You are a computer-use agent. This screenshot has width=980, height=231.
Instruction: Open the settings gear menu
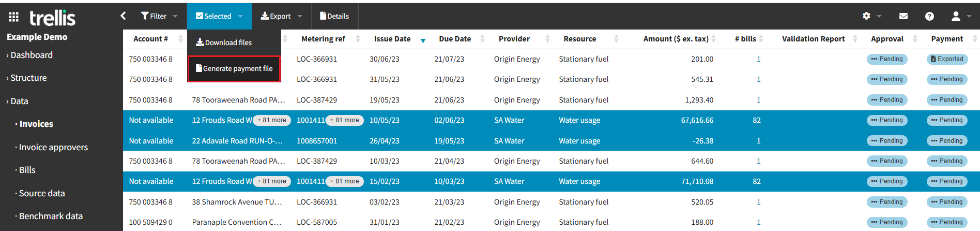pyautogui.click(x=867, y=16)
